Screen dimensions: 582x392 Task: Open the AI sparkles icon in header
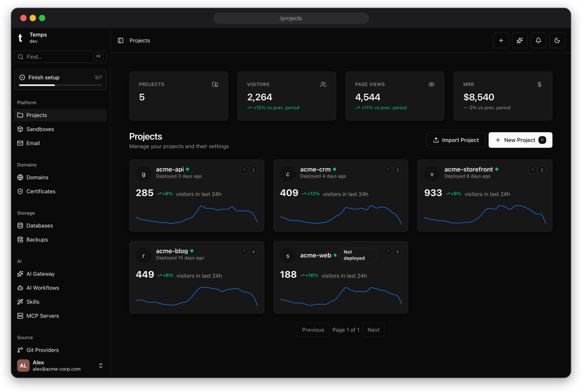point(519,40)
